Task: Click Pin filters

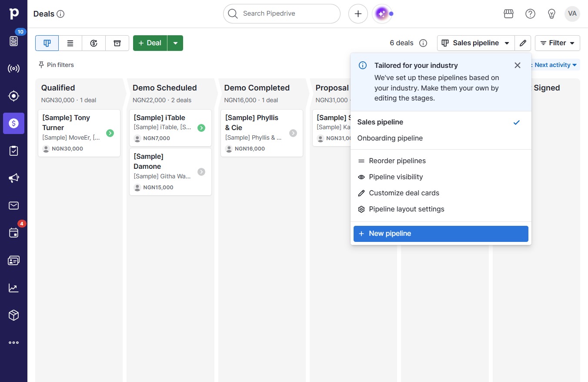Action: tap(56, 65)
